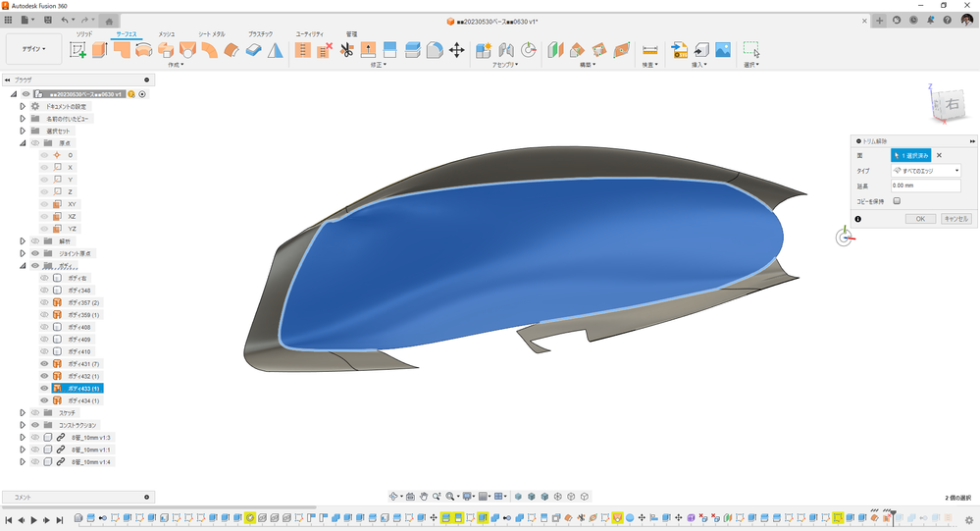Click timeline Play button
Screen dimensions: 980x531
click(33, 520)
